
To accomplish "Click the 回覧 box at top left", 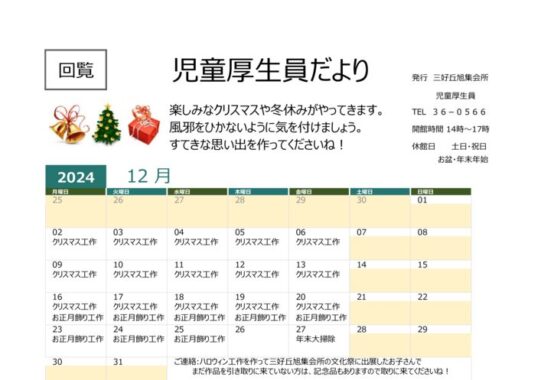I will [76, 70].
